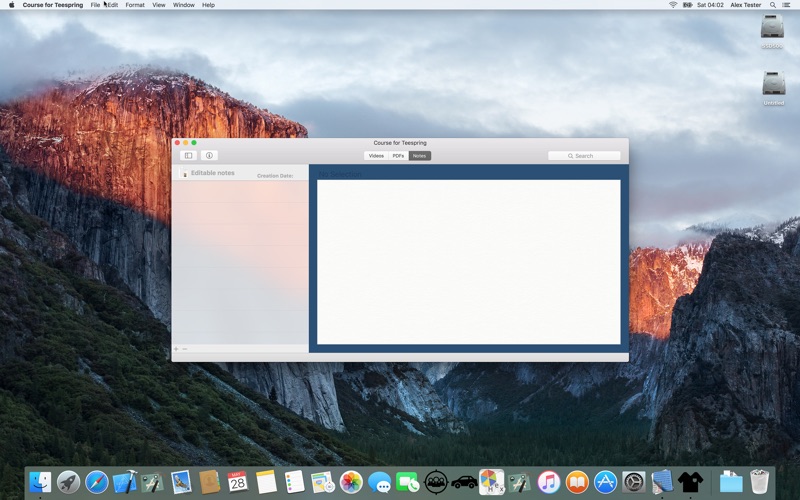Viewport: 800px width, 500px height.
Task: Click the Editable notes column header
Action: [213, 173]
